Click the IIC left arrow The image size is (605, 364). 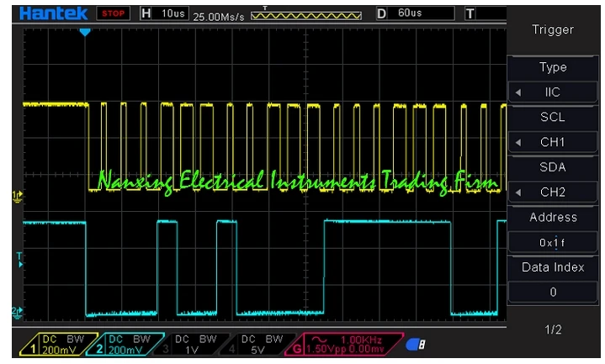pos(518,92)
